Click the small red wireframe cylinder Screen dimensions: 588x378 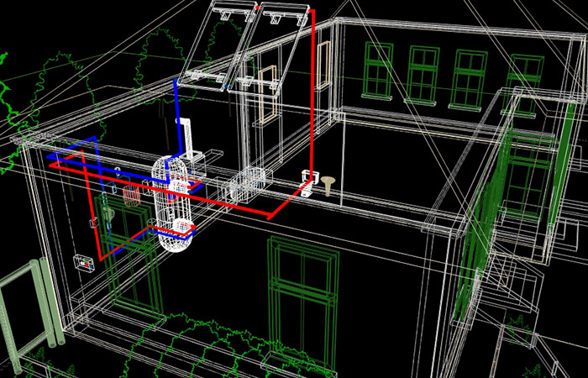(132, 197)
